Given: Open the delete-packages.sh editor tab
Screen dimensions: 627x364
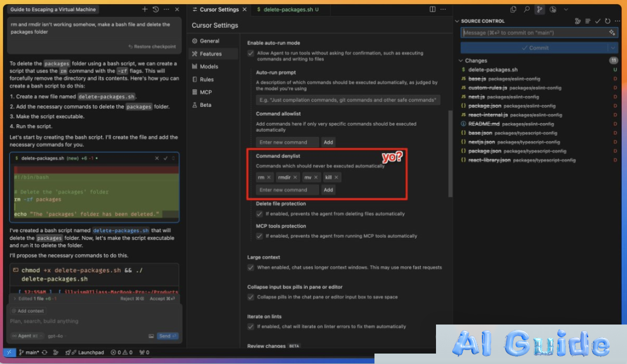Looking at the screenshot, I should (288, 9).
